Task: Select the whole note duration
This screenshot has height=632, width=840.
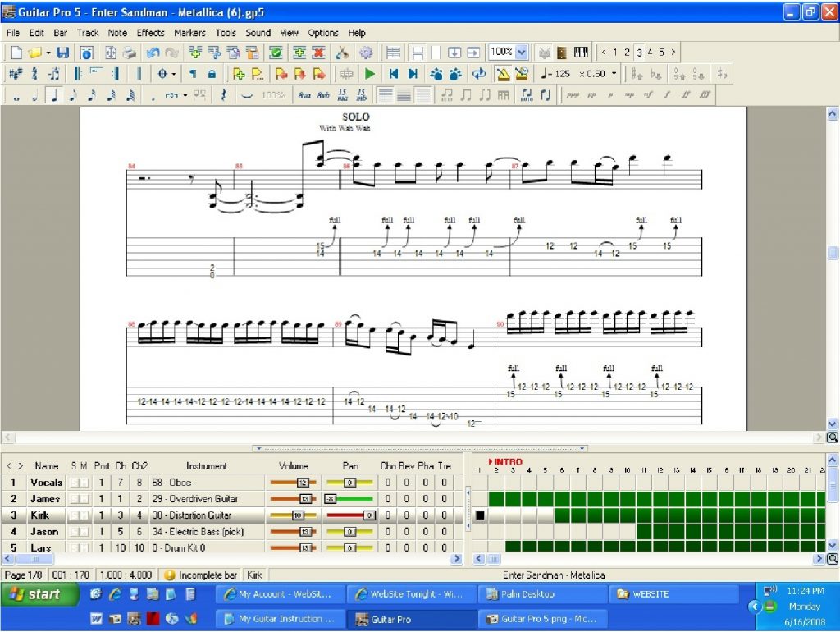Action: click(x=16, y=97)
